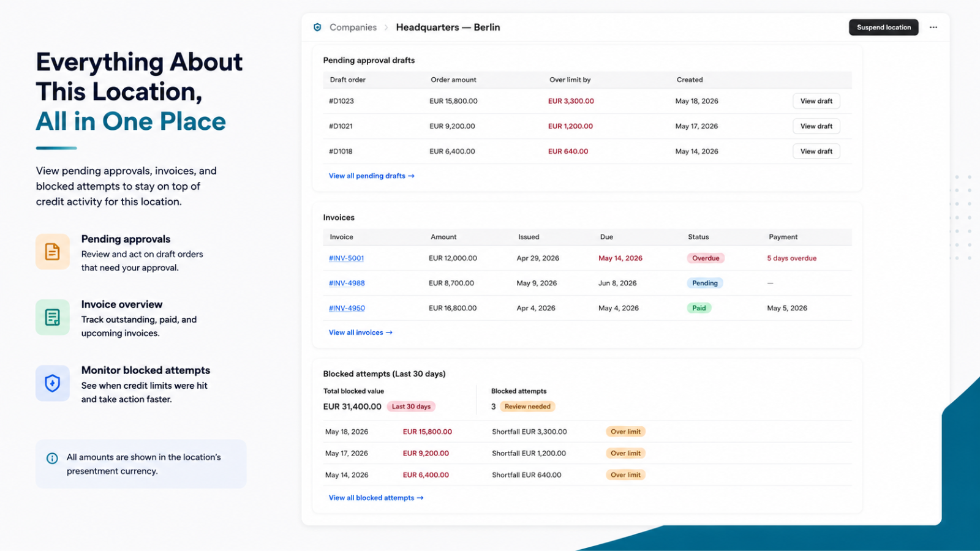Screen dimensions: 980x551
Task: Click the Over limit badge for May 17, 2026
Action: [625, 454]
